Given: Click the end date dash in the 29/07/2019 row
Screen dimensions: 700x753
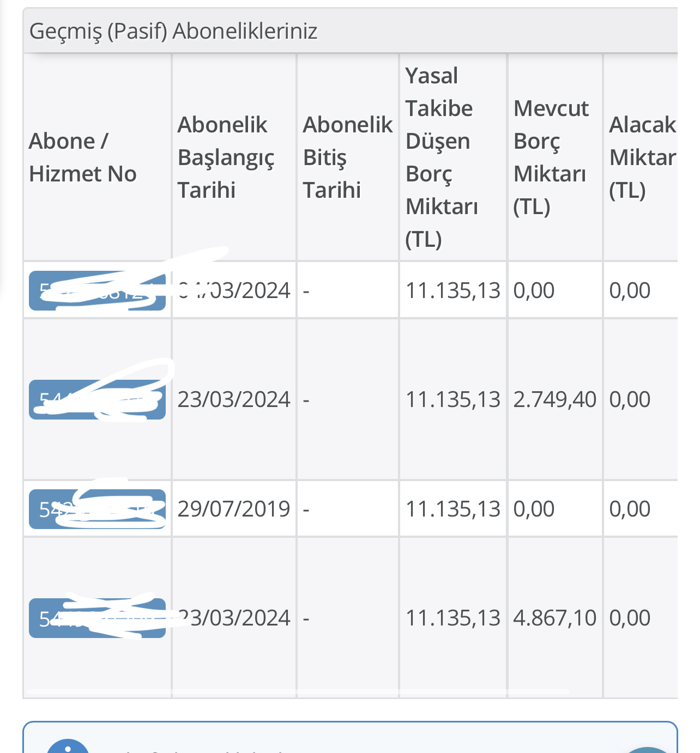Looking at the screenshot, I should 306,509.
